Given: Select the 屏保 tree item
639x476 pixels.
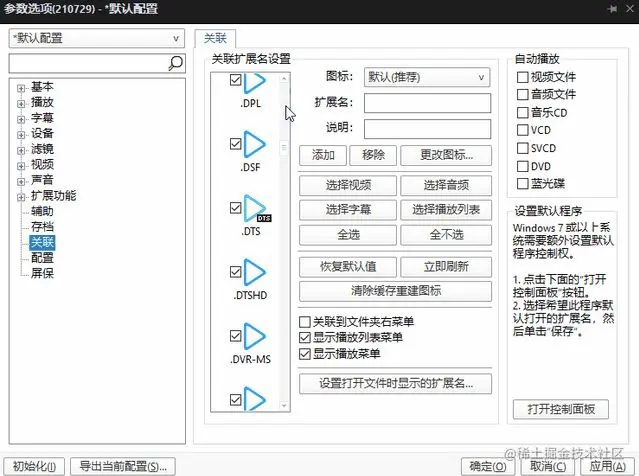Looking at the screenshot, I should coord(42,273).
